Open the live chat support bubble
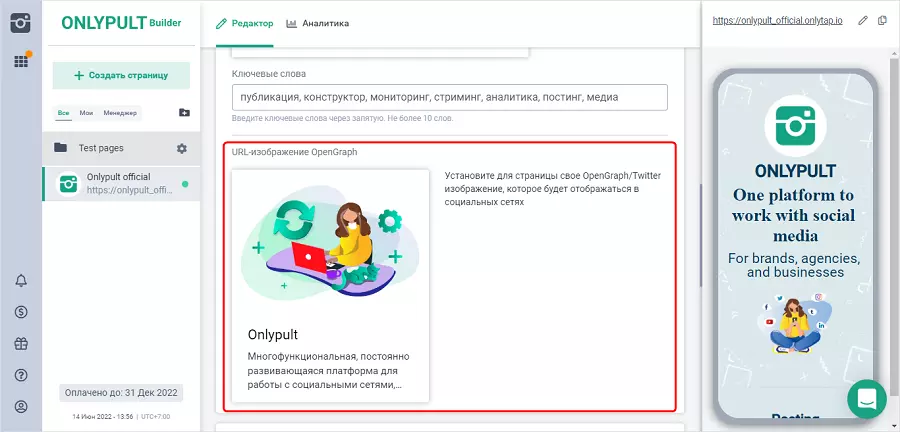Viewport: 900px width, 432px height. pyautogui.click(x=866, y=398)
